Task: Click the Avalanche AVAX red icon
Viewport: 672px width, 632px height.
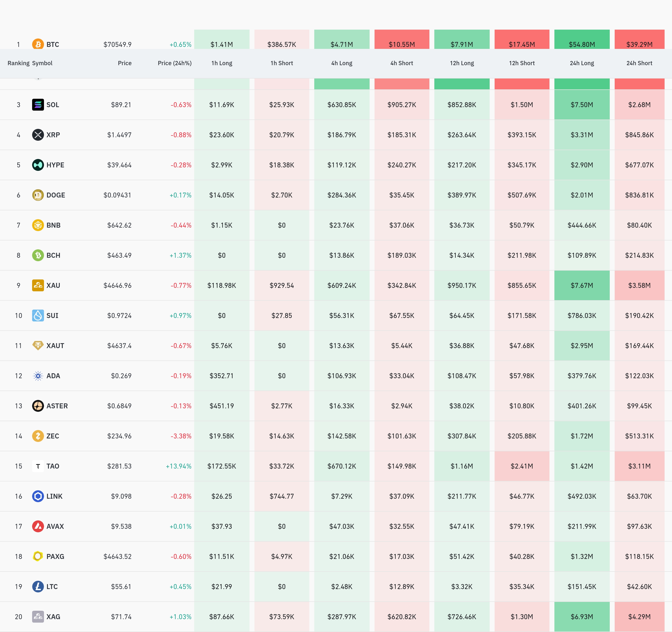Action: pos(38,526)
